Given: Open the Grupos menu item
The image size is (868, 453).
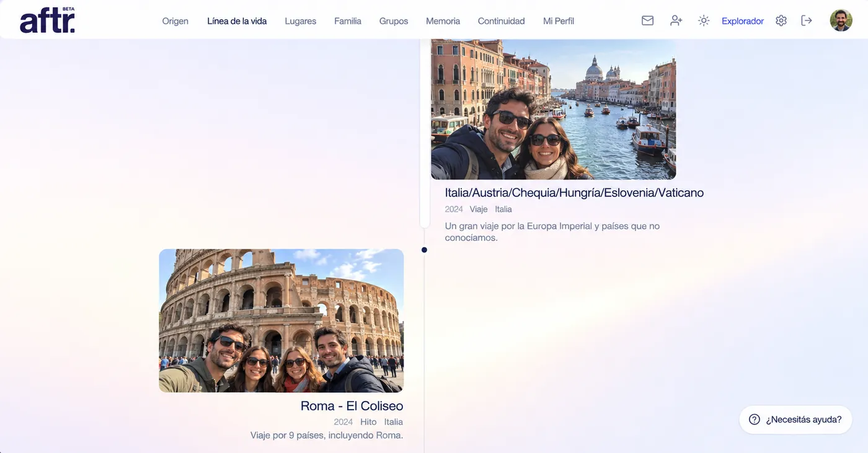Looking at the screenshot, I should click(x=394, y=21).
